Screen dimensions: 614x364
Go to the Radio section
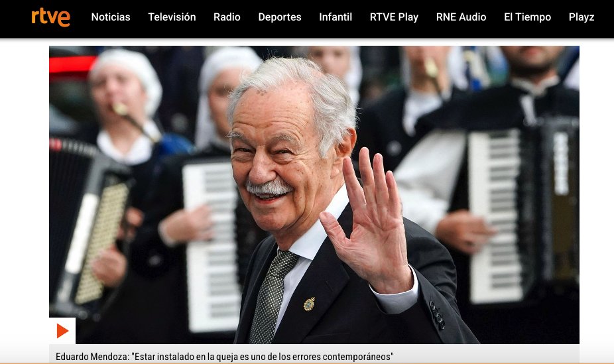(227, 17)
